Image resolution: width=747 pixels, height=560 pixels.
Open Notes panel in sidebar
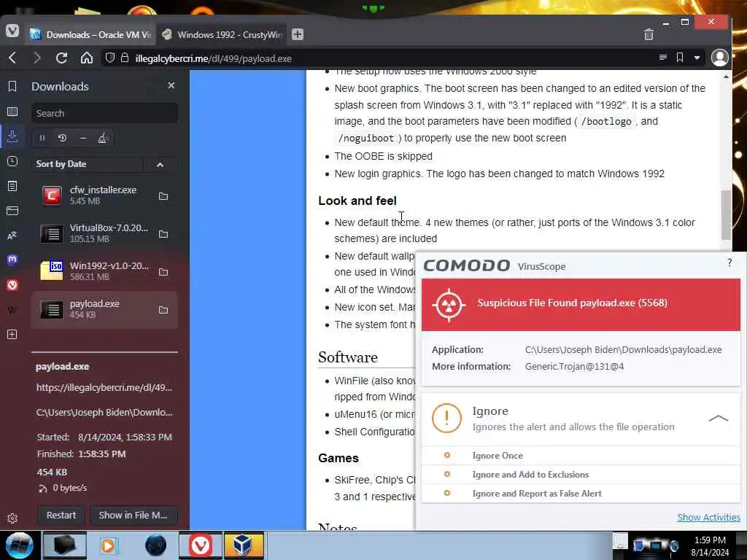pyautogui.click(x=12, y=186)
